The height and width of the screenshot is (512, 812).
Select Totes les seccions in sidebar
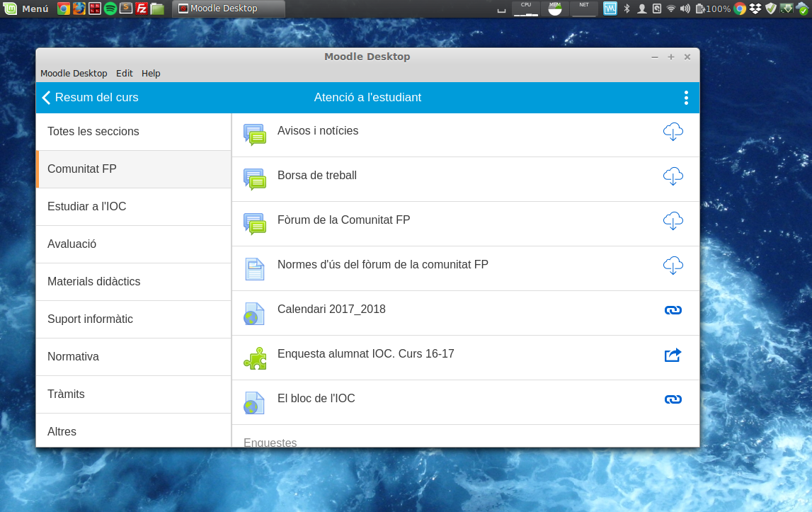tap(93, 132)
